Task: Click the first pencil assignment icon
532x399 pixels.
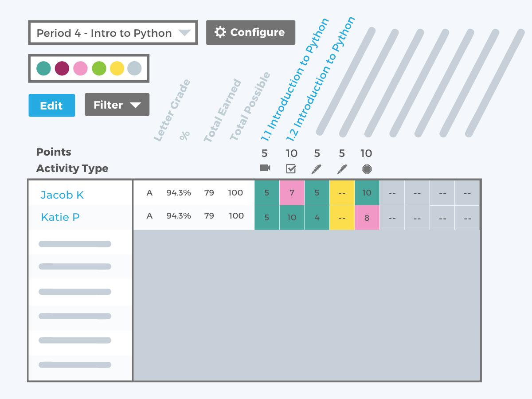Action: [317, 168]
